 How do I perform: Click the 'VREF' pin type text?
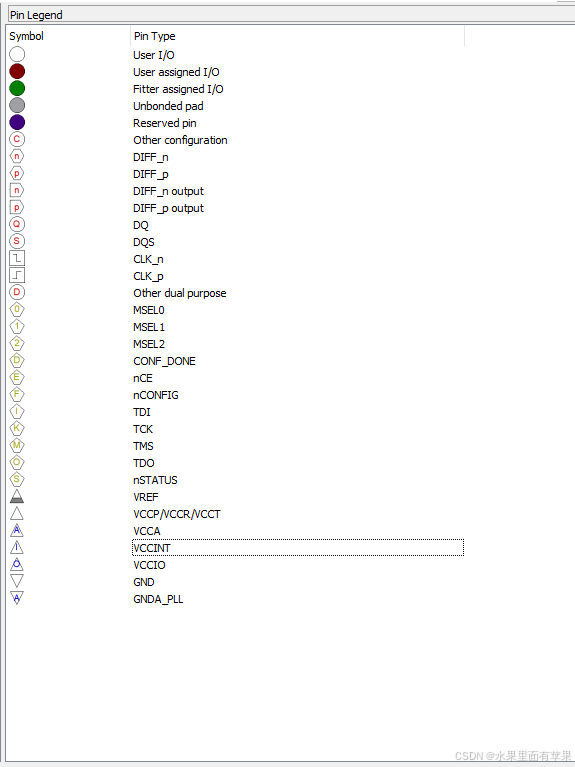tap(146, 497)
